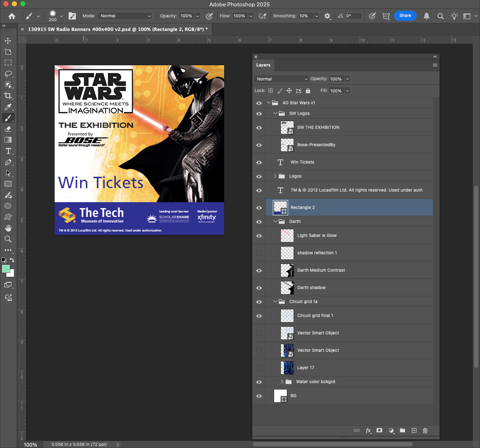Screen dimensions: 480x448
Task: Open the Smoothing options gear
Action: point(327,16)
